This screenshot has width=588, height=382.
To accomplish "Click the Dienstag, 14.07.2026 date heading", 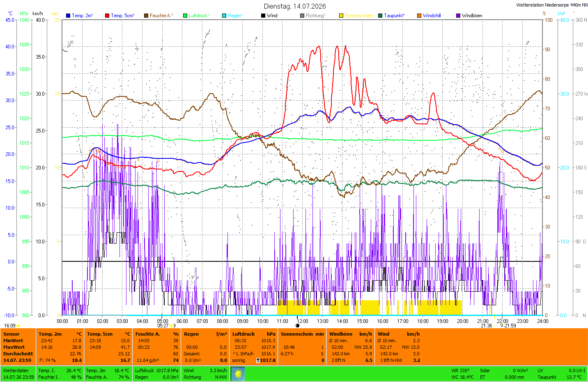I will tap(295, 6).
